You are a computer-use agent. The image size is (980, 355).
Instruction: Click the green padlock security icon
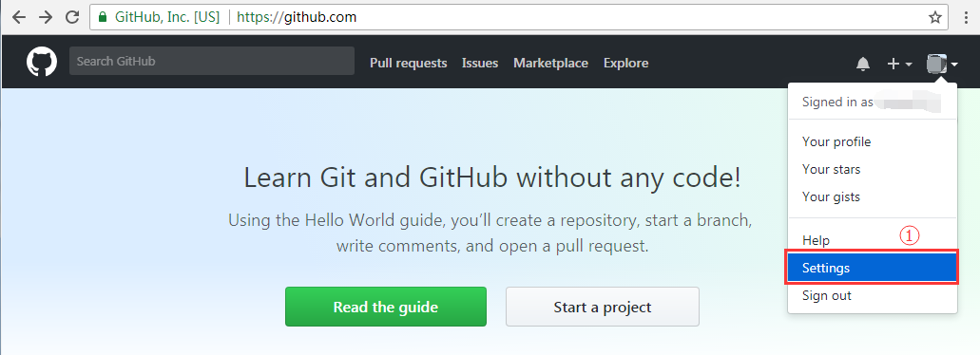point(104,17)
